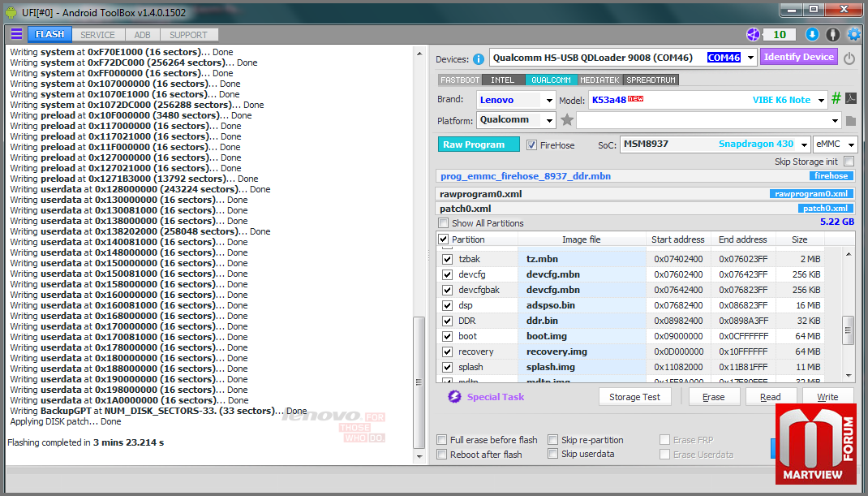Open the purple hamburger menu
This screenshot has height=496, width=868.
point(16,35)
